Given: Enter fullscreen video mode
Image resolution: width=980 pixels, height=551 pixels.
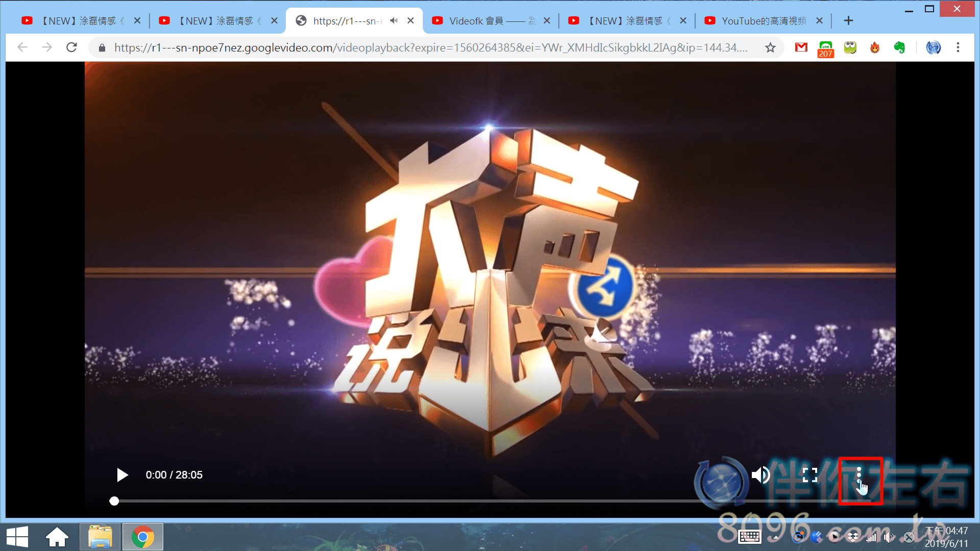Looking at the screenshot, I should pyautogui.click(x=810, y=475).
